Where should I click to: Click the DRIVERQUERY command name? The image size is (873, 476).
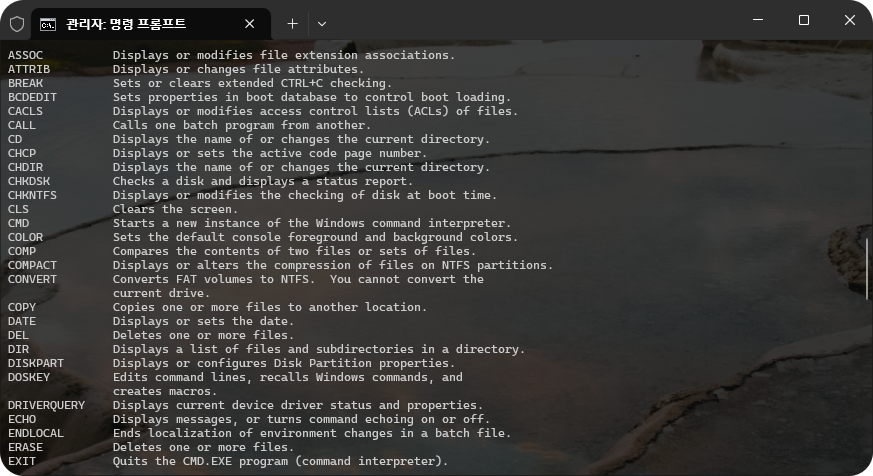[46, 405]
